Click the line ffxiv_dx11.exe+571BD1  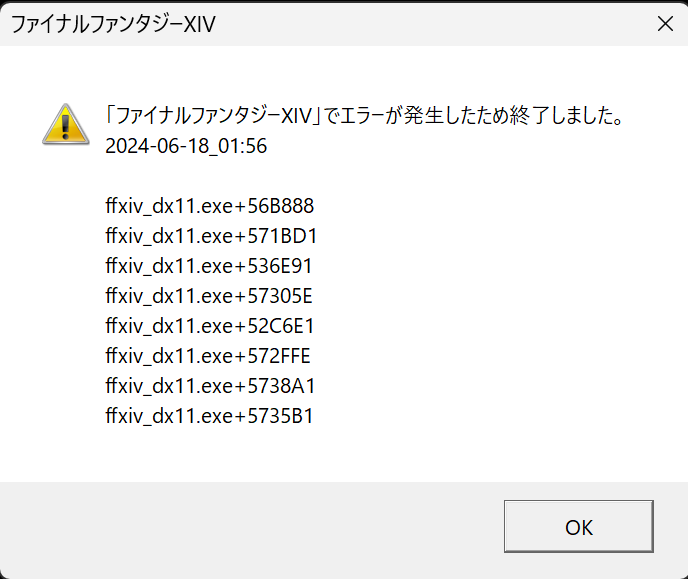(x=211, y=236)
